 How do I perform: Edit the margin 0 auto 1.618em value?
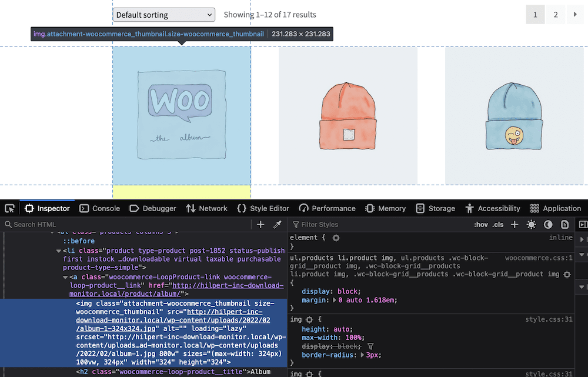(x=366, y=300)
